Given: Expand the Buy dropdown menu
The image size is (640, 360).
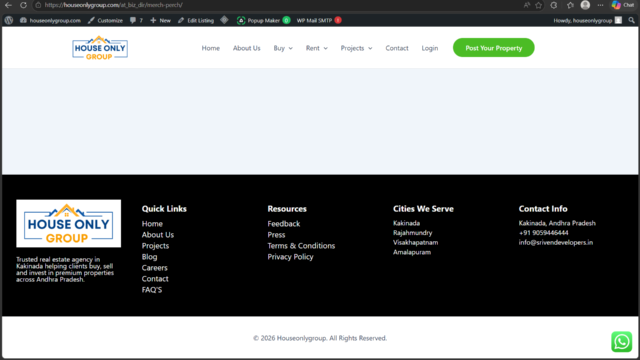Looking at the screenshot, I should click(283, 48).
